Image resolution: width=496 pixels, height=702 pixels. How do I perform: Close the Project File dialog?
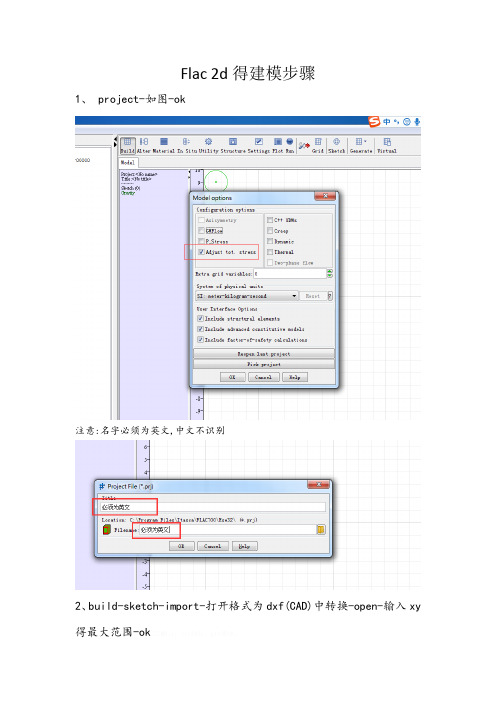pos(319,485)
